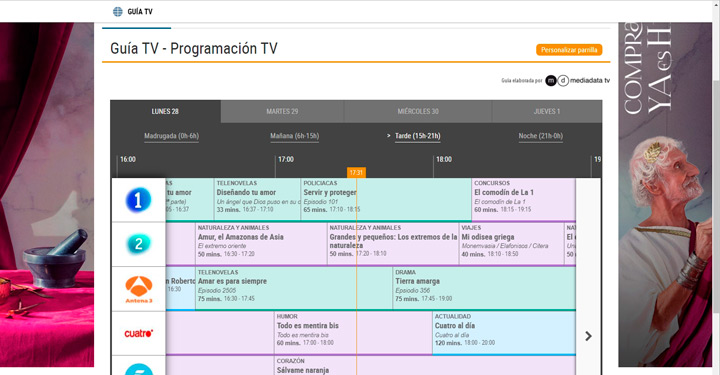Viewport: 720px width, 375px height.
Task: Click the right-side Roman advertisement banner
Action: tap(665, 194)
